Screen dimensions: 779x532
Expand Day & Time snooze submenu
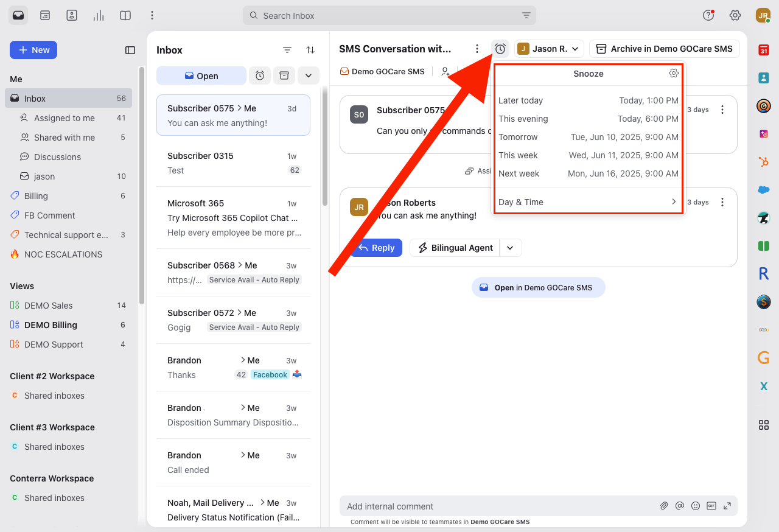point(589,202)
